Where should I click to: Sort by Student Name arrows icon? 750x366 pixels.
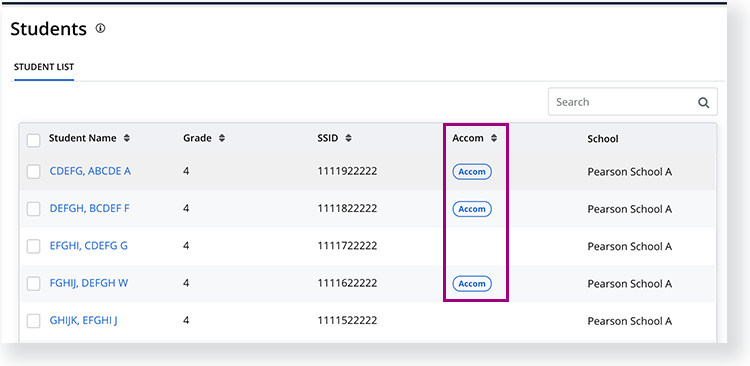click(126, 138)
